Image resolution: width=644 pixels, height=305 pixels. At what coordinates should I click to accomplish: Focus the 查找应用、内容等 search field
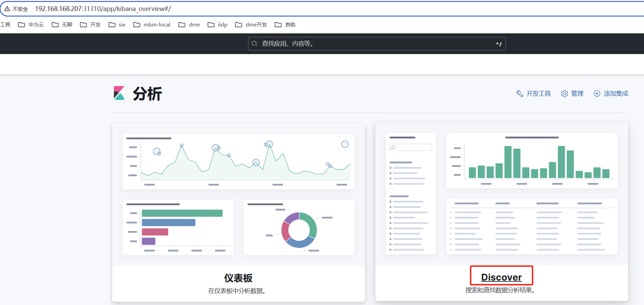click(377, 44)
